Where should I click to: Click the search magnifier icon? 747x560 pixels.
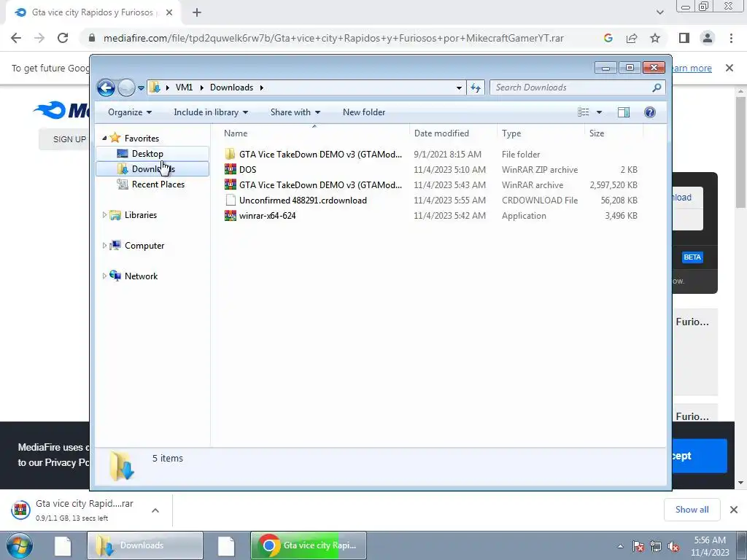(657, 87)
